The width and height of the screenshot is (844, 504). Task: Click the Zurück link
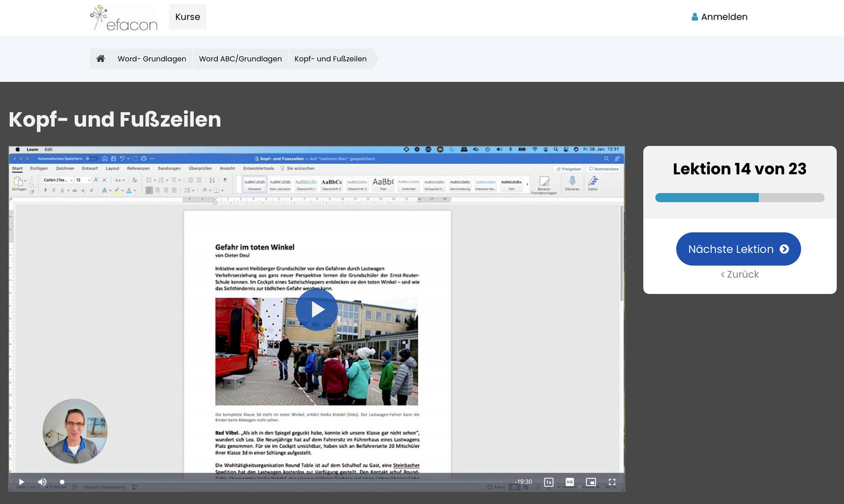pos(739,274)
